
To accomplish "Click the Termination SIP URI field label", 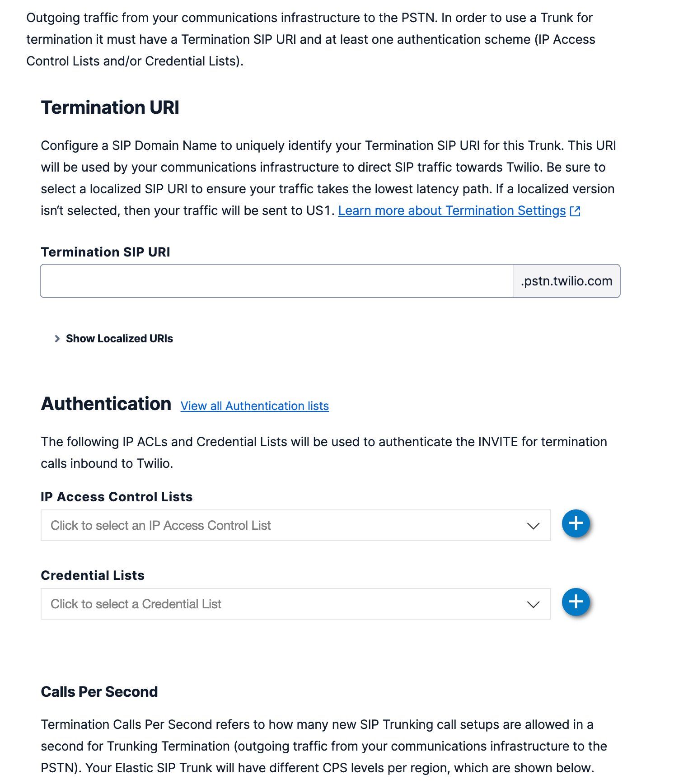I will pos(105,252).
